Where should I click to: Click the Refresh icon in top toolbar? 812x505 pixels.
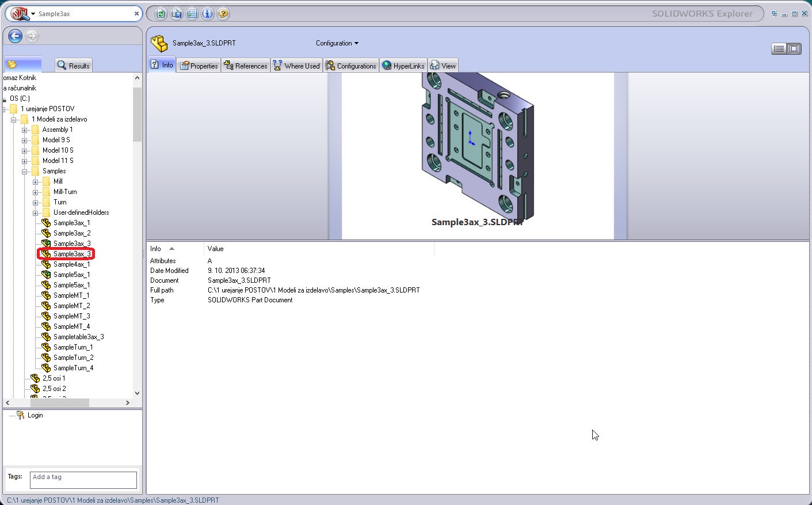click(x=161, y=14)
